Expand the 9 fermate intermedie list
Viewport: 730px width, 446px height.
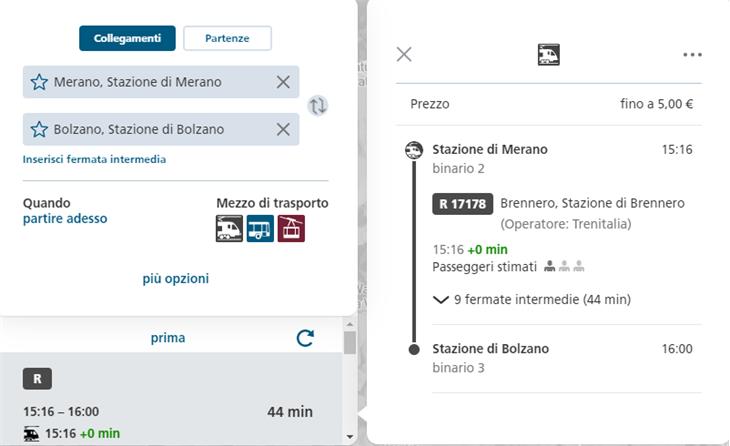pos(532,299)
